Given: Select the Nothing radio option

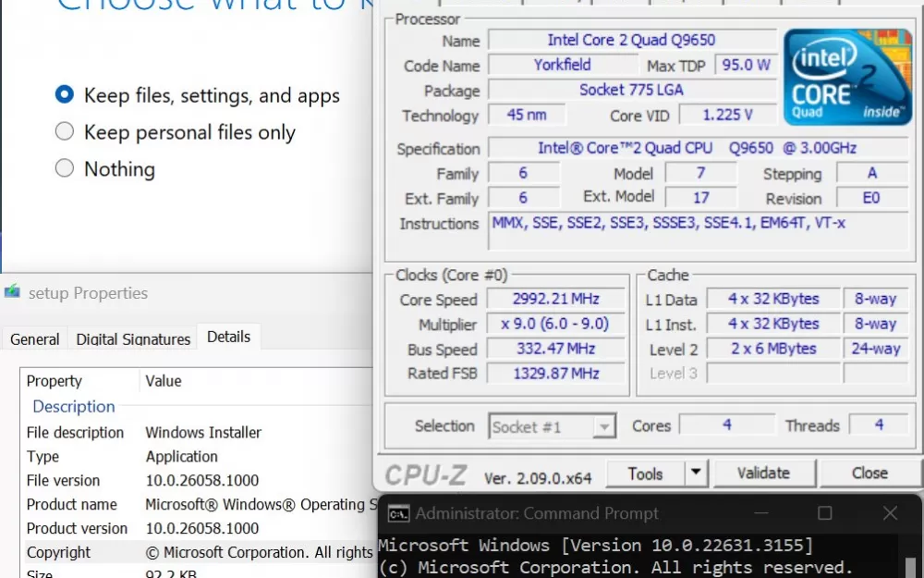Looking at the screenshot, I should coord(65,168).
